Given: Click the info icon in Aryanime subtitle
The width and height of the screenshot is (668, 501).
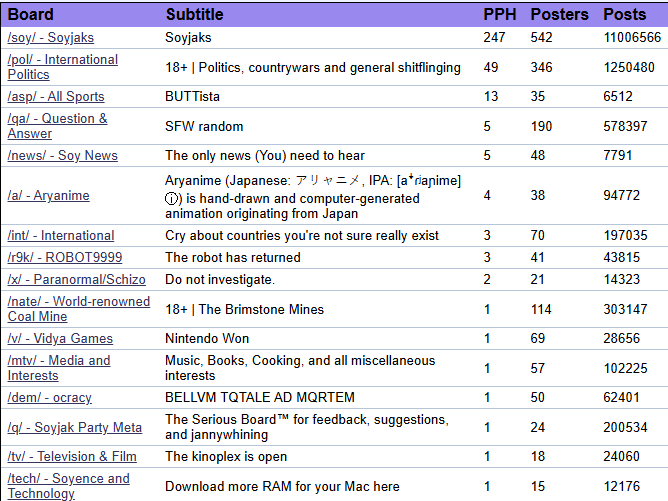Looking at the screenshot, I should [171, 199].
